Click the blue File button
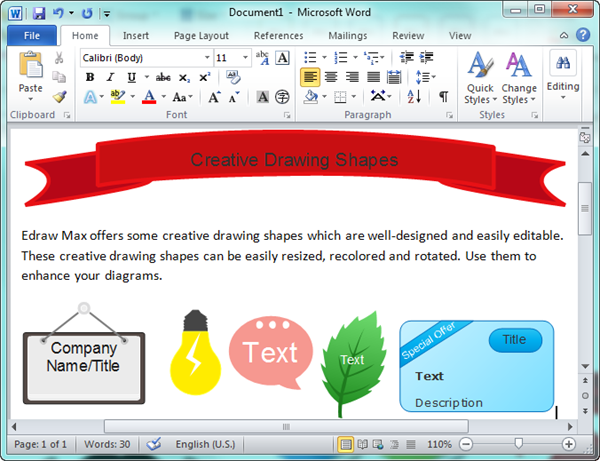The width and height of the screenshot is (600, 461). pos(31,35)
